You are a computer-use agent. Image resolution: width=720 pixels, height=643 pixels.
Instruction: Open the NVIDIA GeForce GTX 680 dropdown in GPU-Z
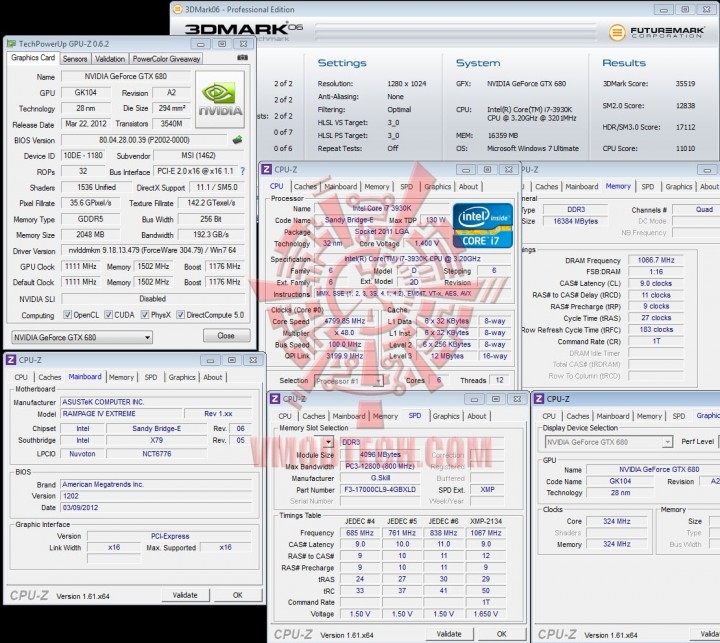pyautogui.click(x=82, y=337)
